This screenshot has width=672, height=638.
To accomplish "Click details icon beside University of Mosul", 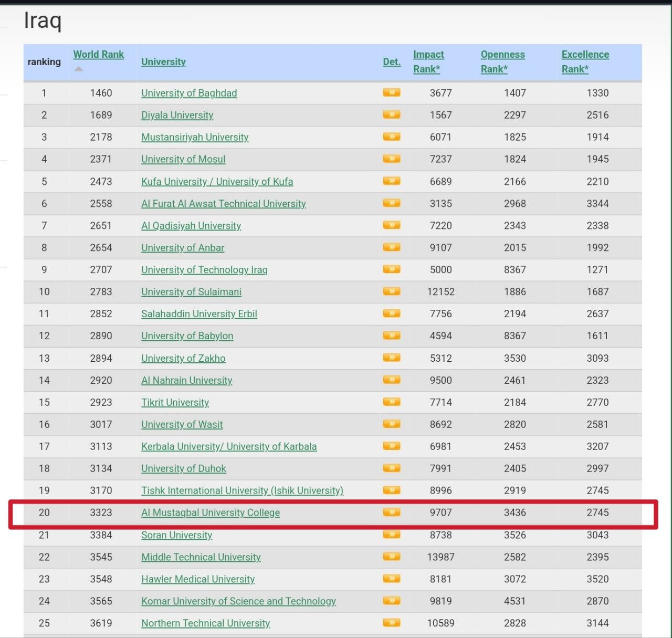I will point(391,159).
